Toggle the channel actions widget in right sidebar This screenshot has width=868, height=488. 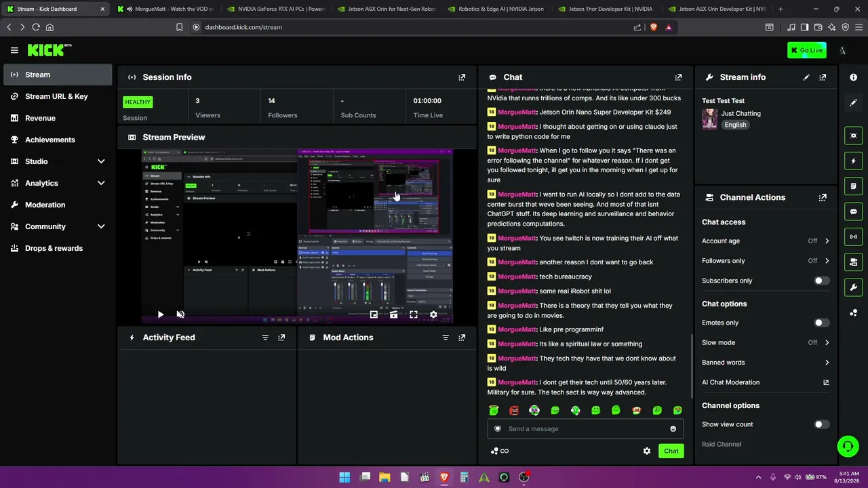coord(854,262)
